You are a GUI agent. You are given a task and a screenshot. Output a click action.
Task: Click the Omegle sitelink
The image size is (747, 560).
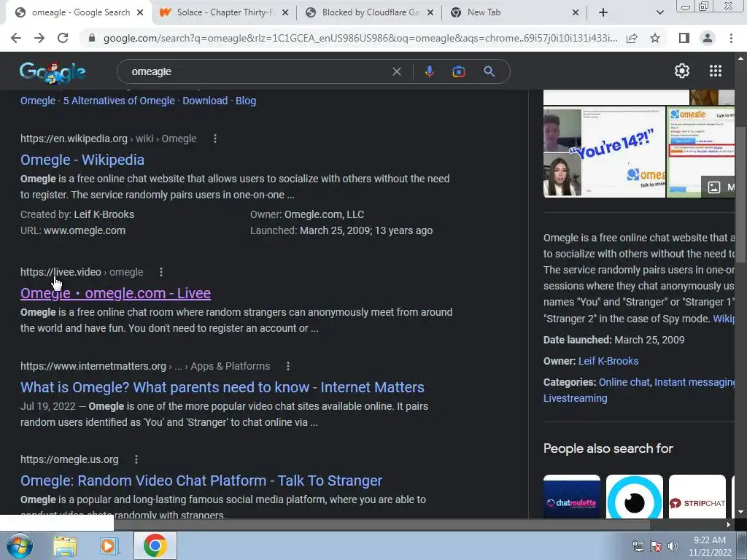(38, 101)
